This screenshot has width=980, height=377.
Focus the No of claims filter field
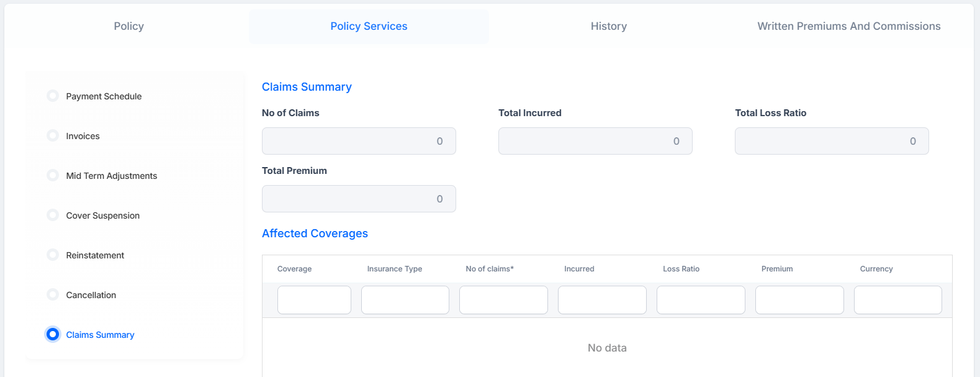[503, 300]
